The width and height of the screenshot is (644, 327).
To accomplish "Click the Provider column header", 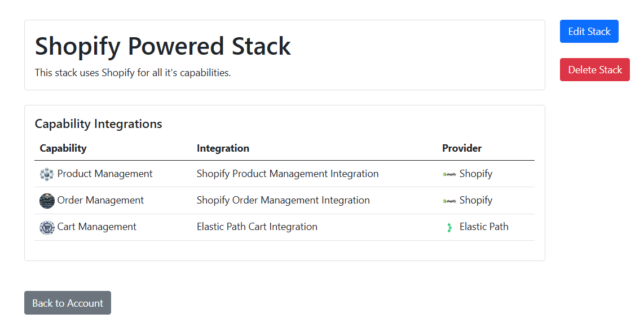I will (x=462, y=148).
